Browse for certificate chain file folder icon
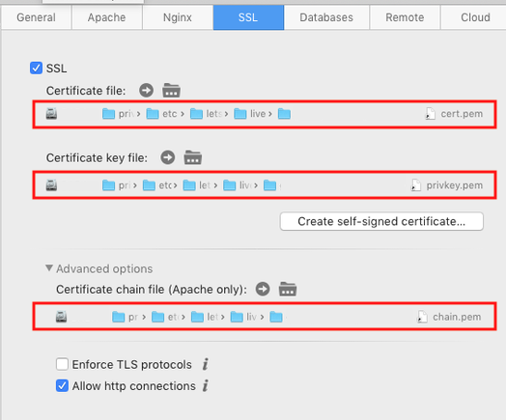Viewport: 506px width, 420px height. click(288, 289)
